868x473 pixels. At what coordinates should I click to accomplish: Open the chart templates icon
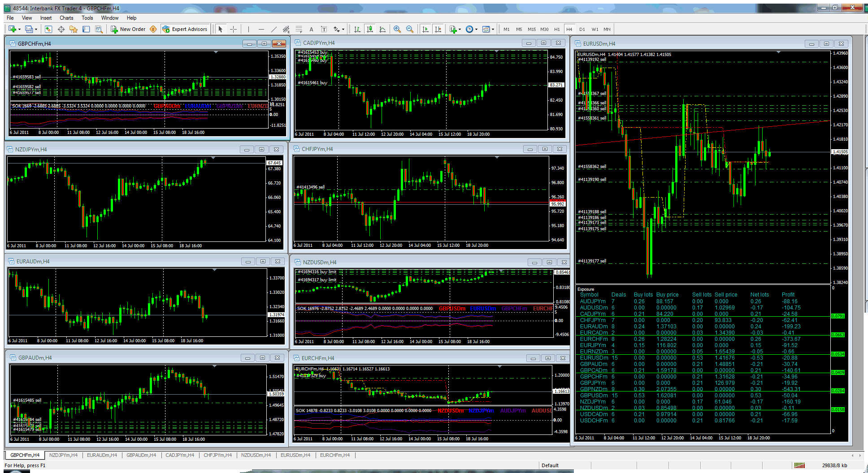click(486, 29)
